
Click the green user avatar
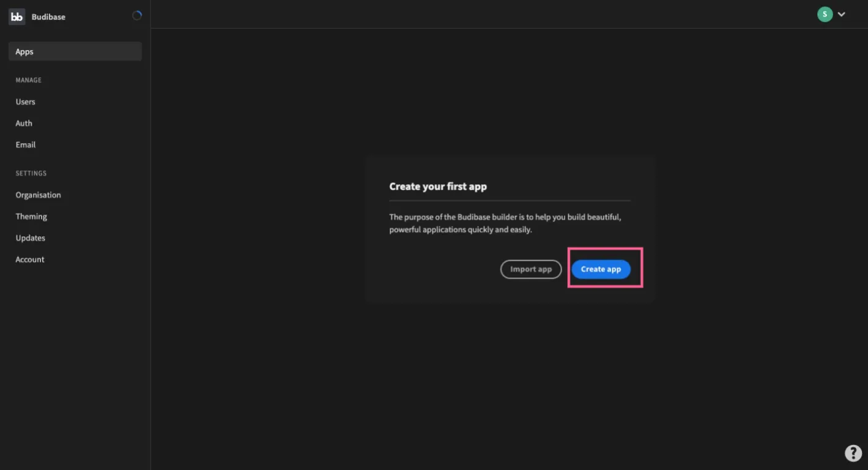(x=825, y=14)
